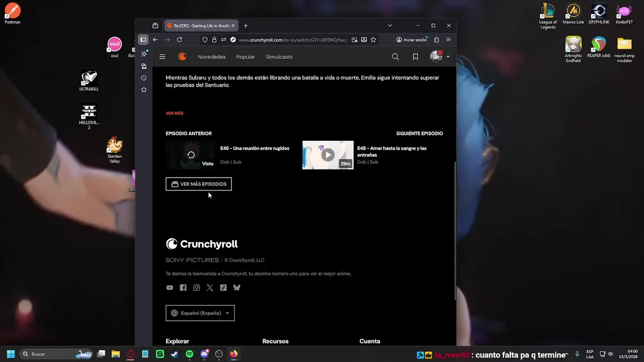Click the Crunchyroll footer logo
The height and width of the screenshot is (362, 644).
click(x=202, y=244)
